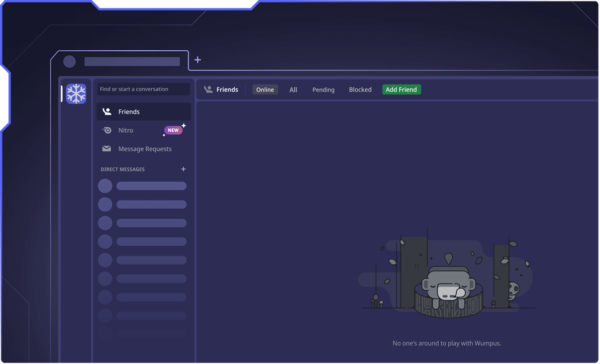Open Nitro from the sidebar
600x364 pixels.
[x=125, y=130]
